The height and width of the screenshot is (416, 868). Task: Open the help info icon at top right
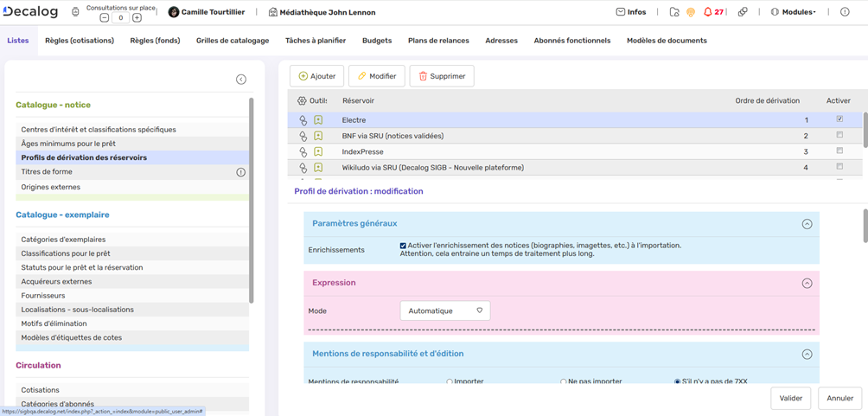pyautogui.click(x=845, y=12)
